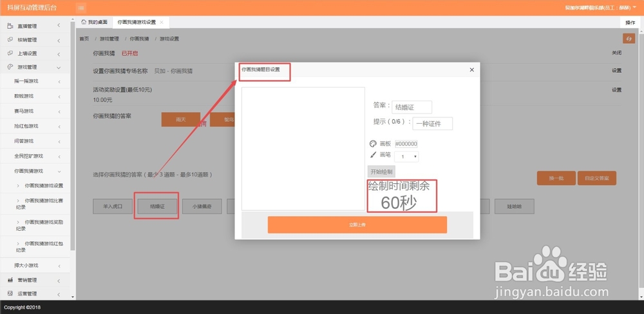Click the 答案 input field
The width and height of the screenshot is (644, 314).
click(412, 107)
